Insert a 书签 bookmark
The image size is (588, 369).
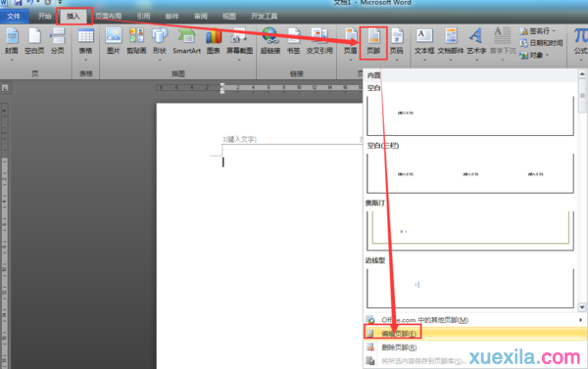(x=293, y=40)
